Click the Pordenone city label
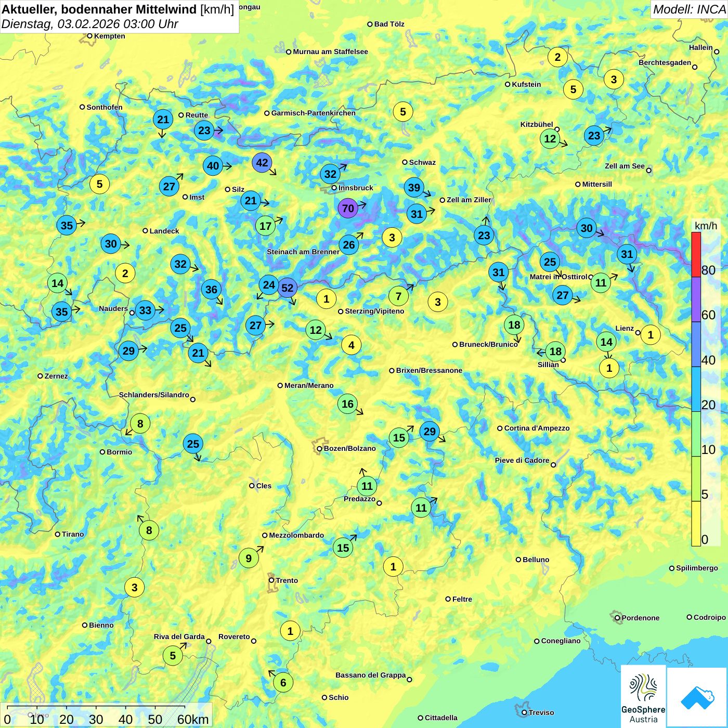The width and height of the screenshot is (728, 728). tap(641, 618)
